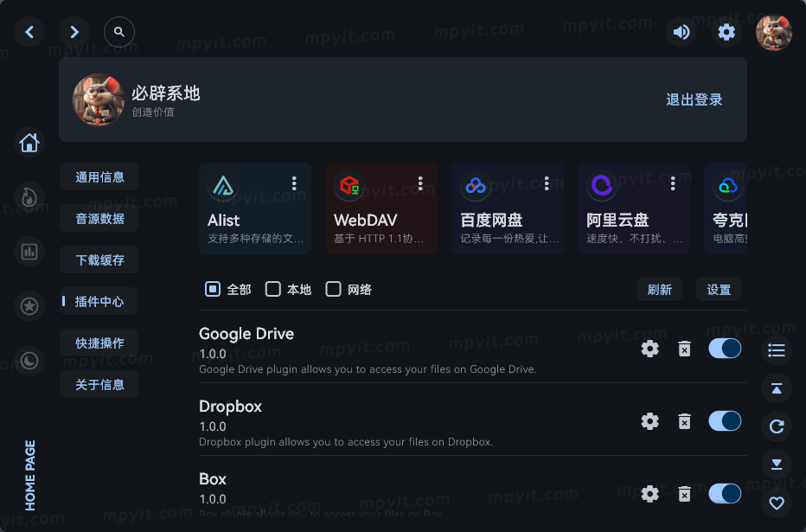Image resolution: width=806 pixels, height=532 pixels.
Task: Open the 关于信息 tab
Action: click(x=99, y=384)
